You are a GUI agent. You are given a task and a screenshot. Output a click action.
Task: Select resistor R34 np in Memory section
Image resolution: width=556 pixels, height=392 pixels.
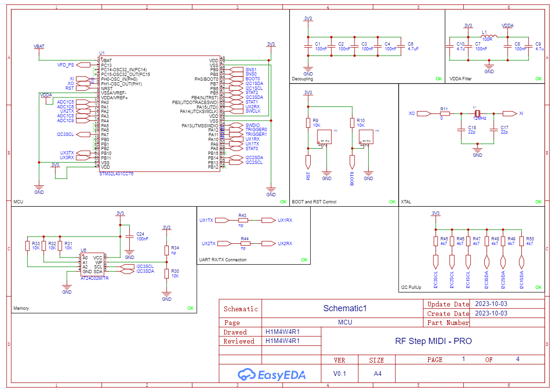click(x=167, y=250)
